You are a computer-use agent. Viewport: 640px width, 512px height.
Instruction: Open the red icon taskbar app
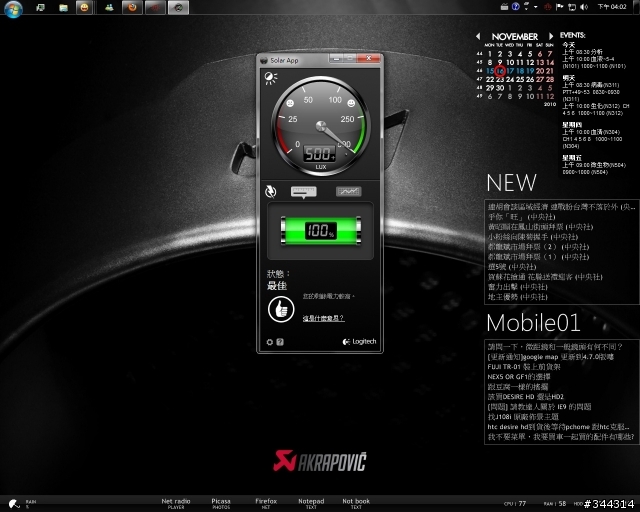click(155, 7)
